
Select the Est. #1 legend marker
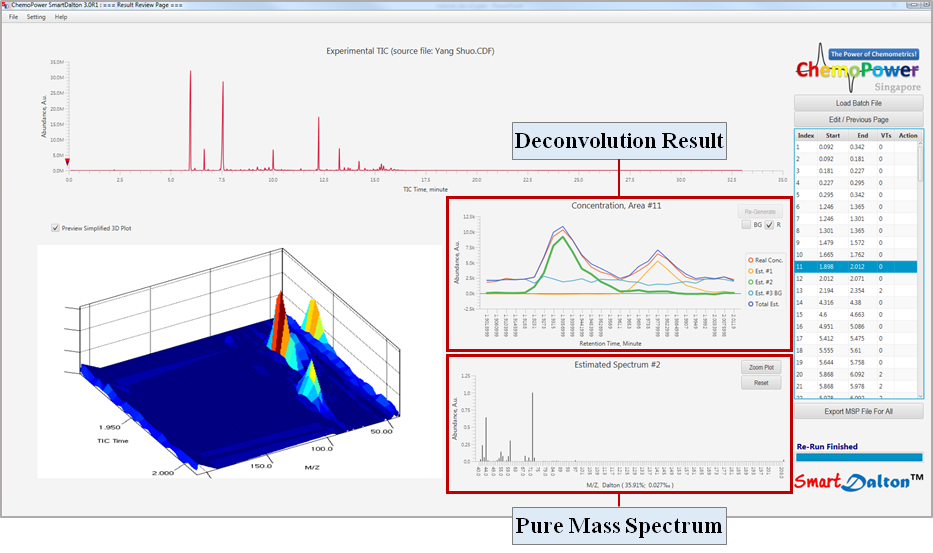pos(751,271)
